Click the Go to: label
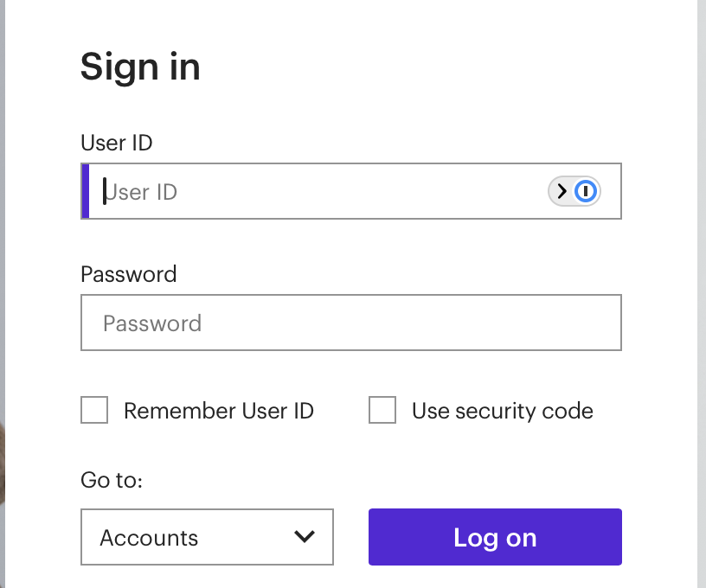This screenshot has width=706, height=588. tap(112, 480)
